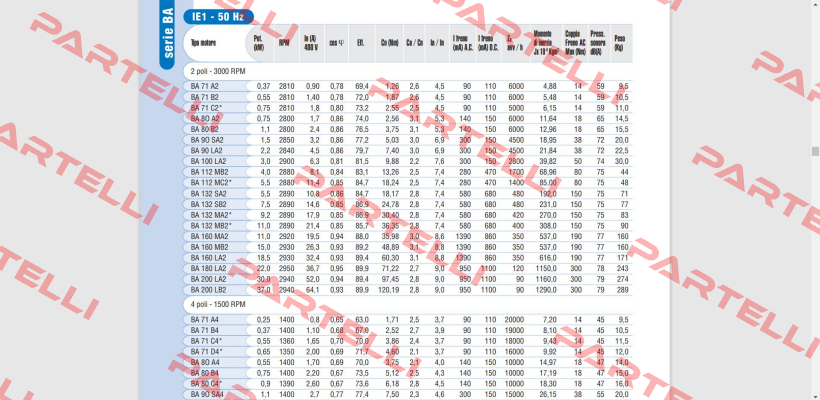The image size is (820, 400).
Task: Click the 'BA 160 MB2' motor type row
Action: (408, 247)
